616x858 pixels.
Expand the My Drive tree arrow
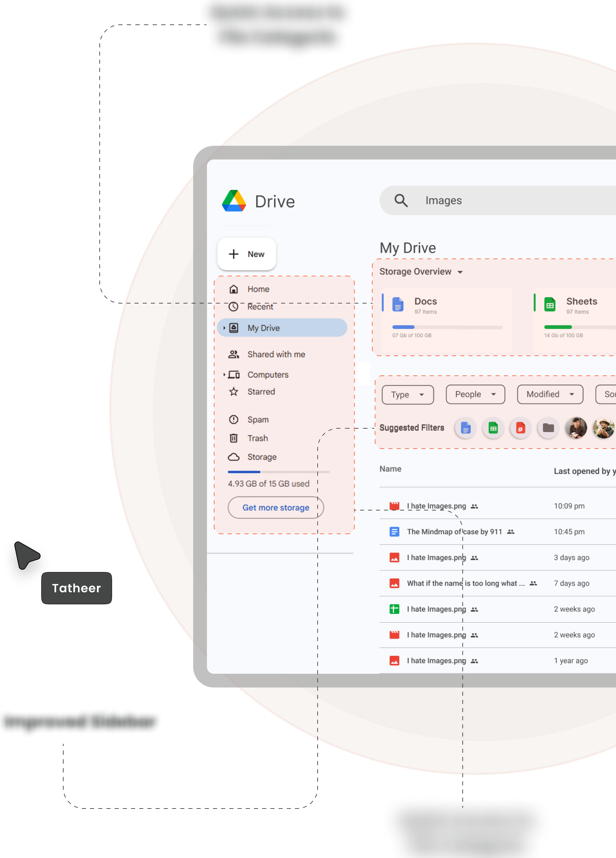(224, 328)
